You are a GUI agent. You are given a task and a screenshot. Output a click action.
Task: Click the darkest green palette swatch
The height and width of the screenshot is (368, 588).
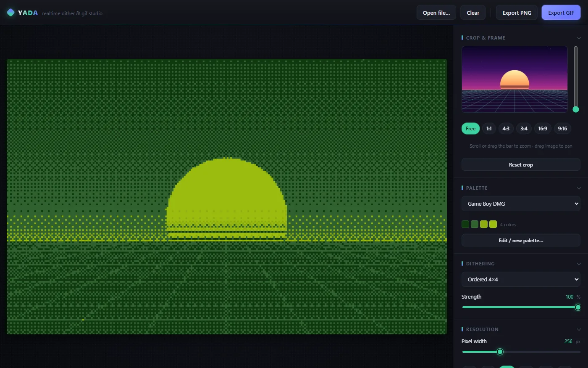(465, 224)
